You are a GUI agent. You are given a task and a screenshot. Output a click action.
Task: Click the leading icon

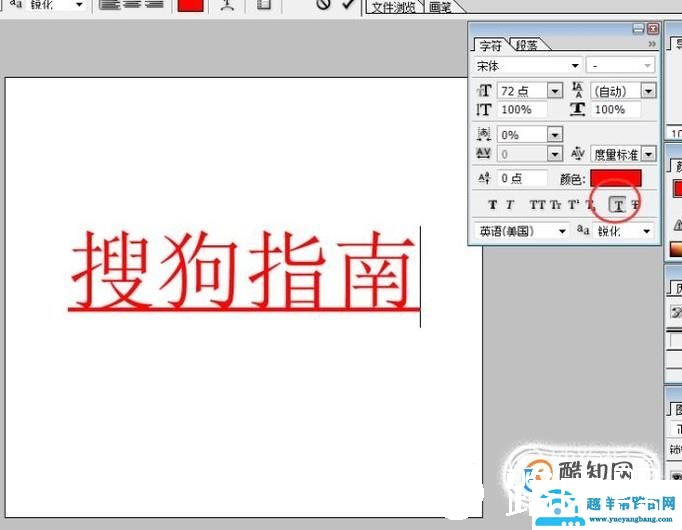[577, 90]
